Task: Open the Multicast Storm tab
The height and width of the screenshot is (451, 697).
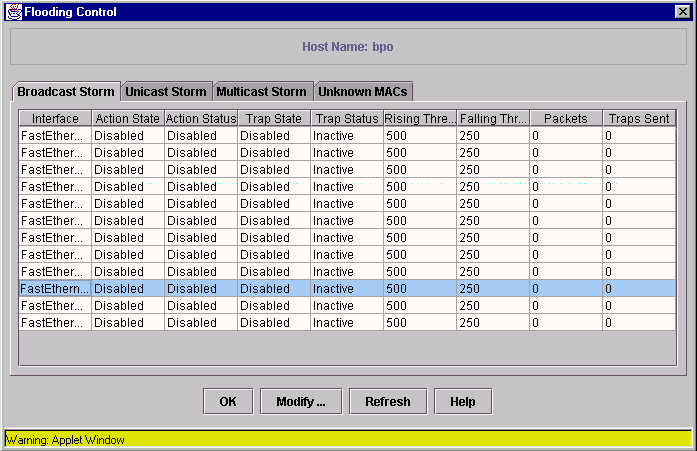Action: (261, 91)
